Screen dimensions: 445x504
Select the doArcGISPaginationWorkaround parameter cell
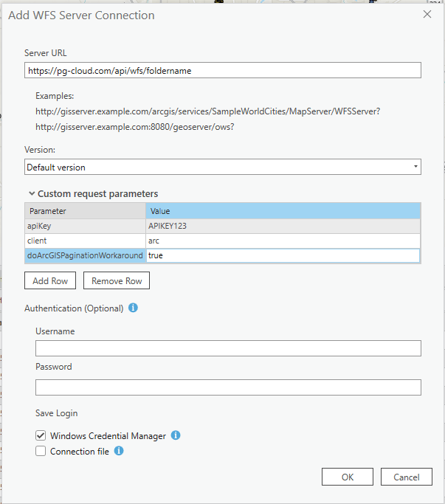pos(85,255)
